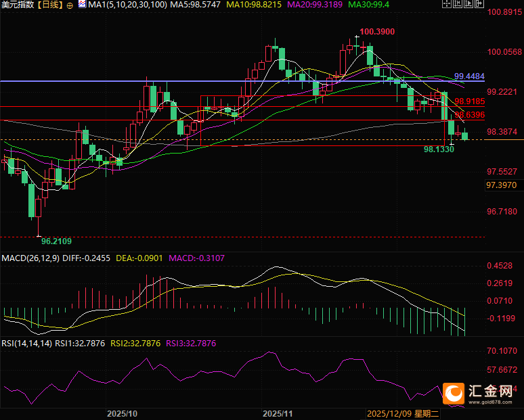
Task: Open the RSI(14,14,14) indicator parameters
Action: [x=26, y=343]
